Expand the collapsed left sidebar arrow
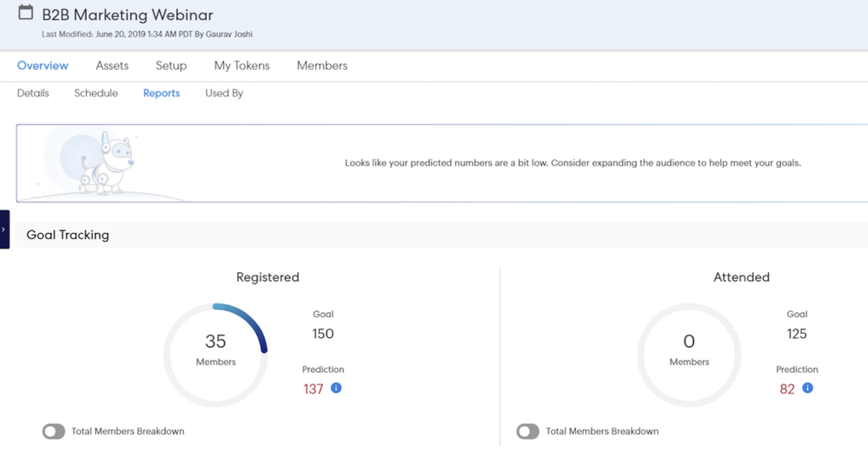868x459 pixels. 4,229
